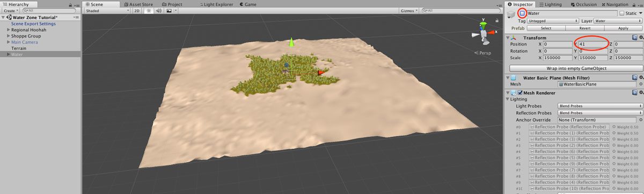Viewport: 644px width, 194px height.
Task: Click Scale X field 150000
Action: coord(559,58)
